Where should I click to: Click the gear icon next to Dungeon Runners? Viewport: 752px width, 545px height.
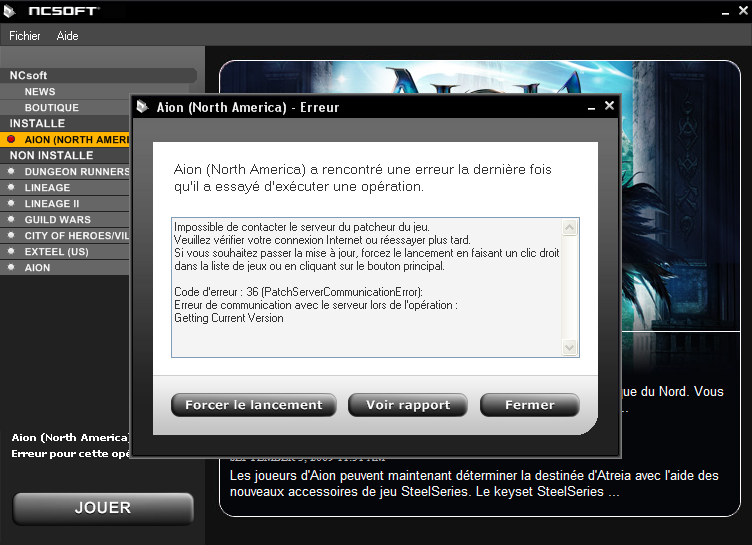(11, 171)
